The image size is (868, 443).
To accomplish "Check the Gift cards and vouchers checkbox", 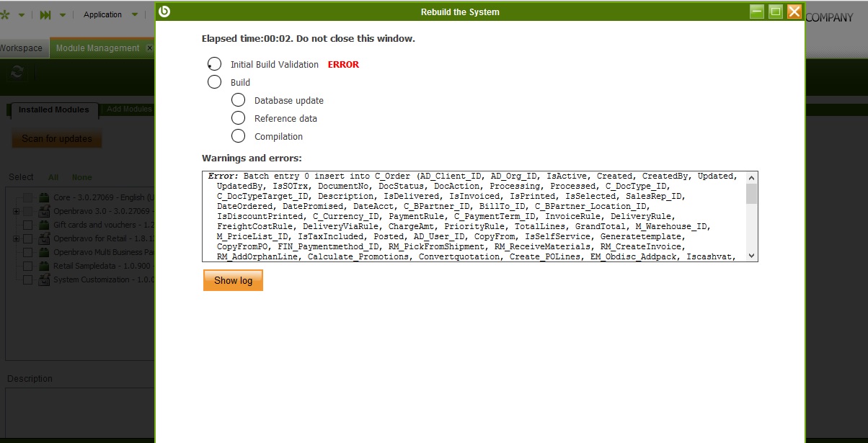I will pos(28,225).
